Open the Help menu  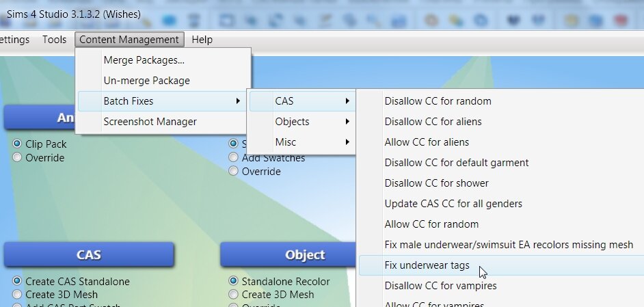coord(202,40)
